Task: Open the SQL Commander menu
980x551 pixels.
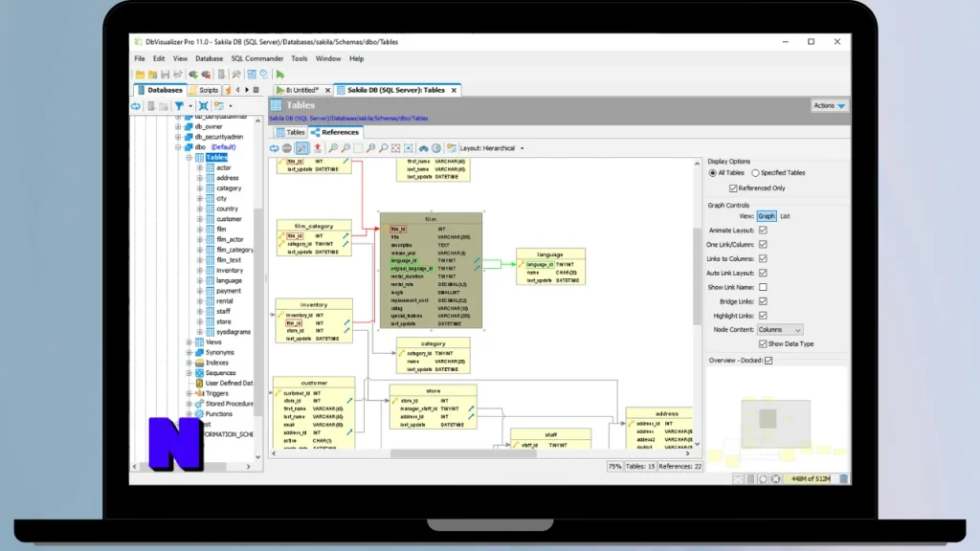Action: point(256,58)
